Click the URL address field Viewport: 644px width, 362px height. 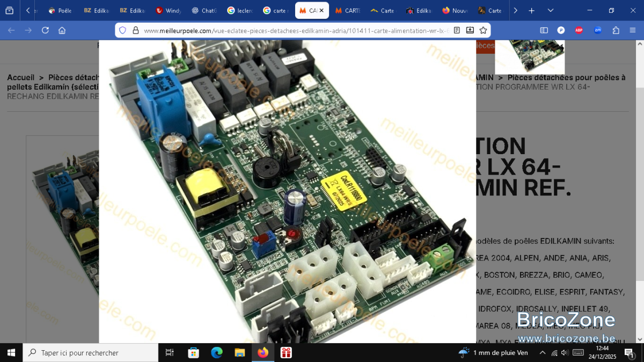295,31
